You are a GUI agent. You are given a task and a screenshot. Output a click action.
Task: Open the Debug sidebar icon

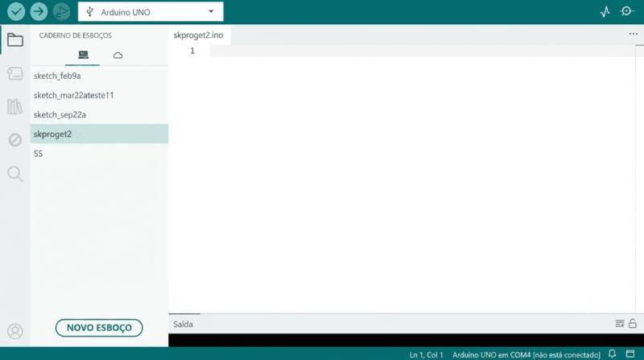point(15,140)
